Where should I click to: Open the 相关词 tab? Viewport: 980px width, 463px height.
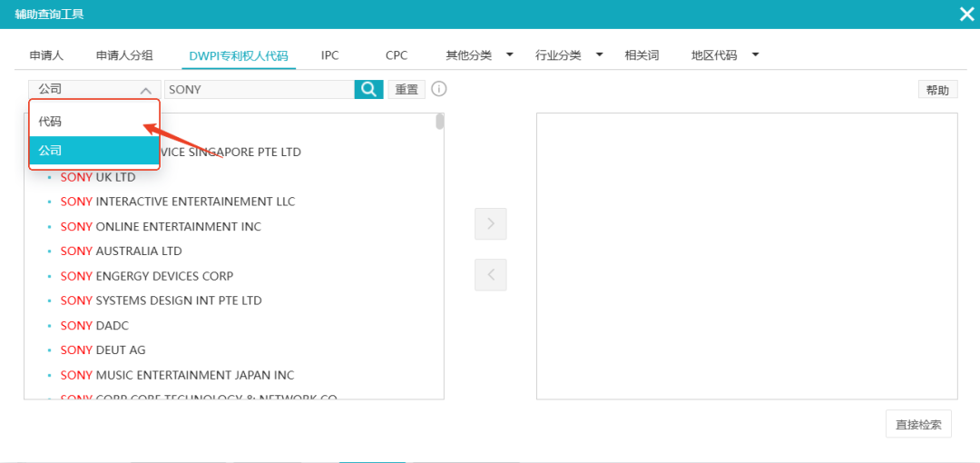coord(642,55)
